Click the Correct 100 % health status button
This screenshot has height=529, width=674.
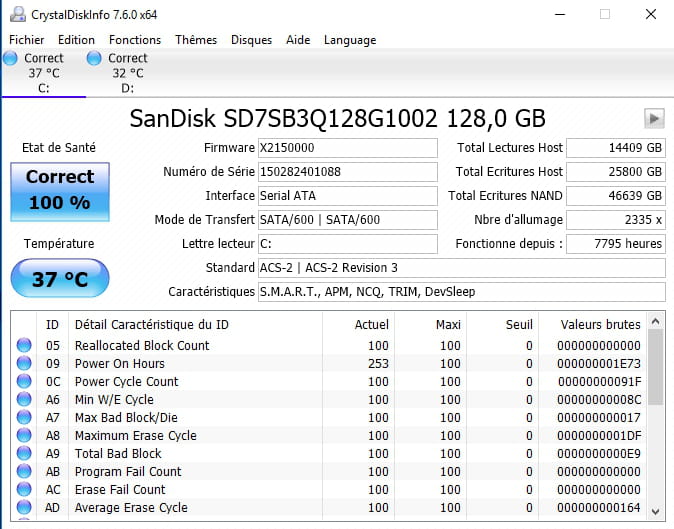pos(60,192)
